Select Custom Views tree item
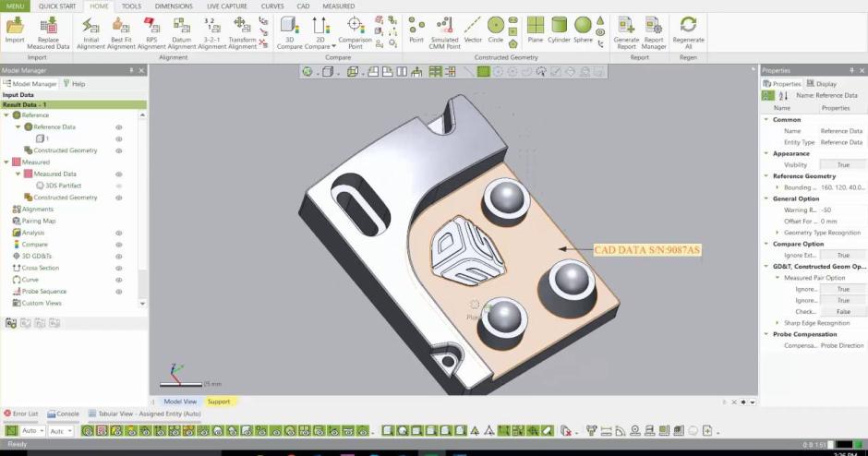The width and height of the screenshot is (868, 456). [x=37, y=304]
